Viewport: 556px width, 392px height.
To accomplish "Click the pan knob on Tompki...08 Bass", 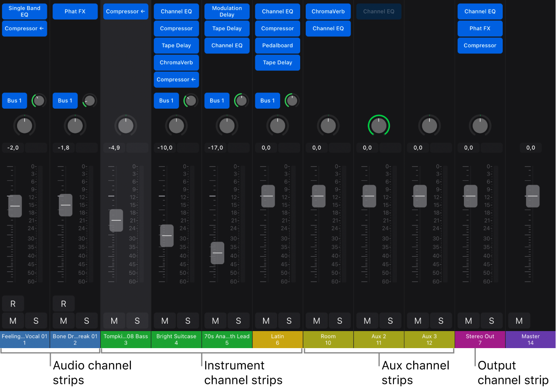I will (126, 126).
